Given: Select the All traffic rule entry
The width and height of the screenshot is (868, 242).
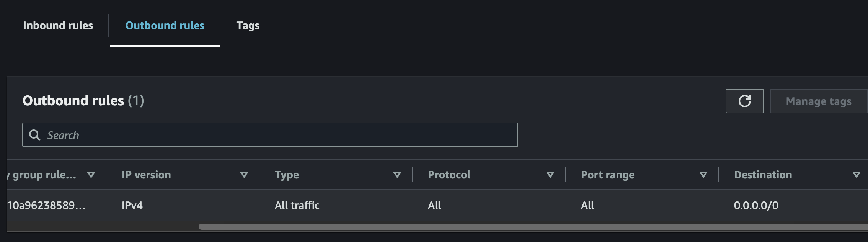Looking at the screenshot, I should [297, 205].
